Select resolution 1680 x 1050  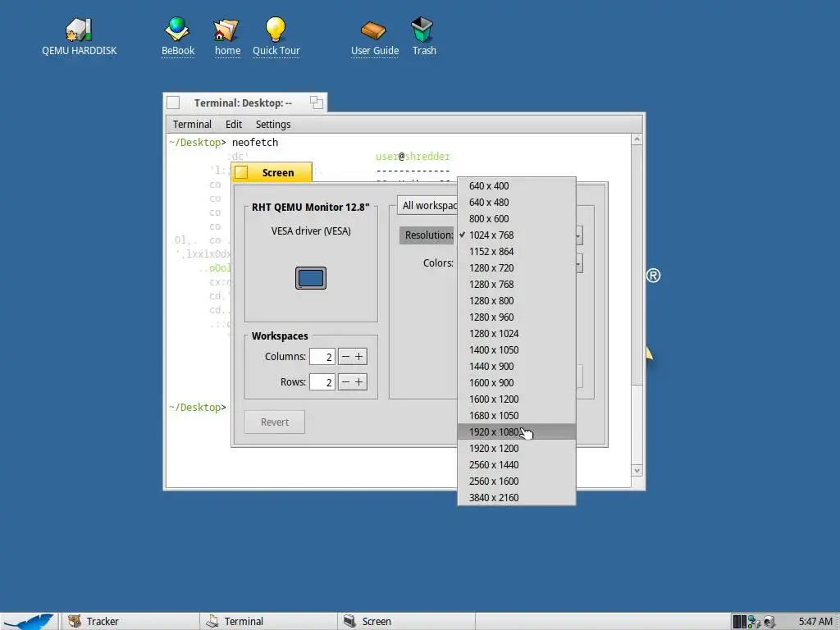517,415
